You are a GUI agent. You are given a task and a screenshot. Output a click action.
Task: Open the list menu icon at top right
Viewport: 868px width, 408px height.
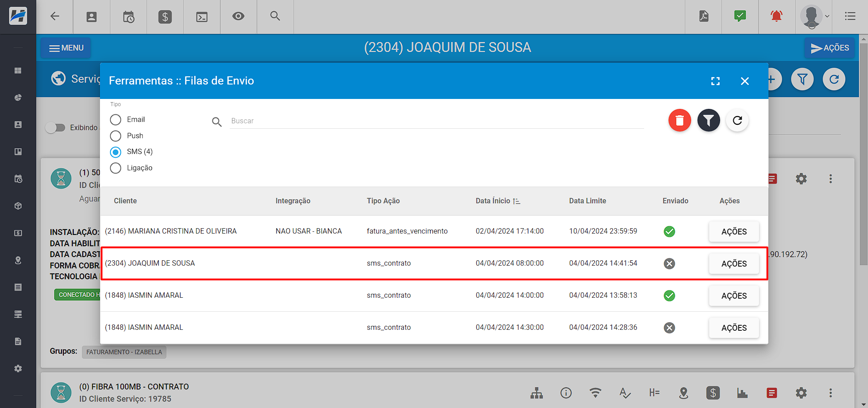(850, 16)
